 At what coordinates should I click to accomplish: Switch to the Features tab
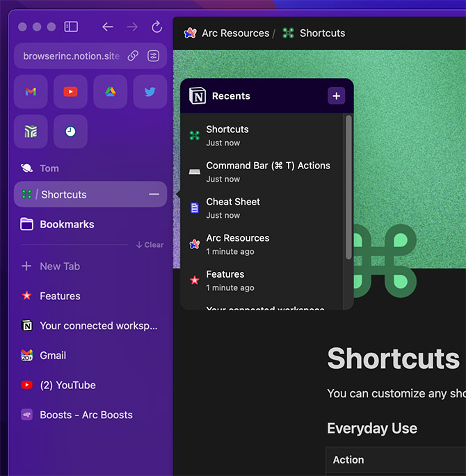point(90,296)
